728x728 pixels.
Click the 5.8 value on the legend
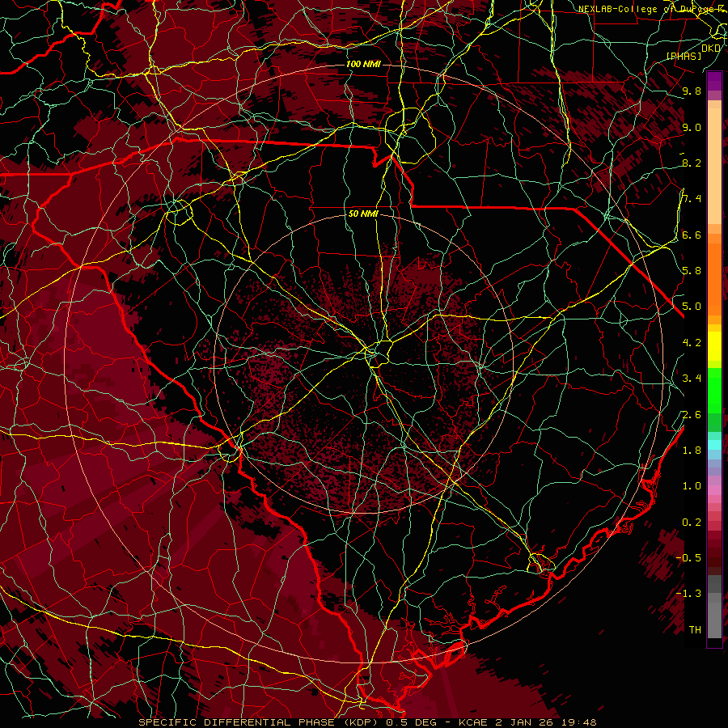(x=692, y=271)
